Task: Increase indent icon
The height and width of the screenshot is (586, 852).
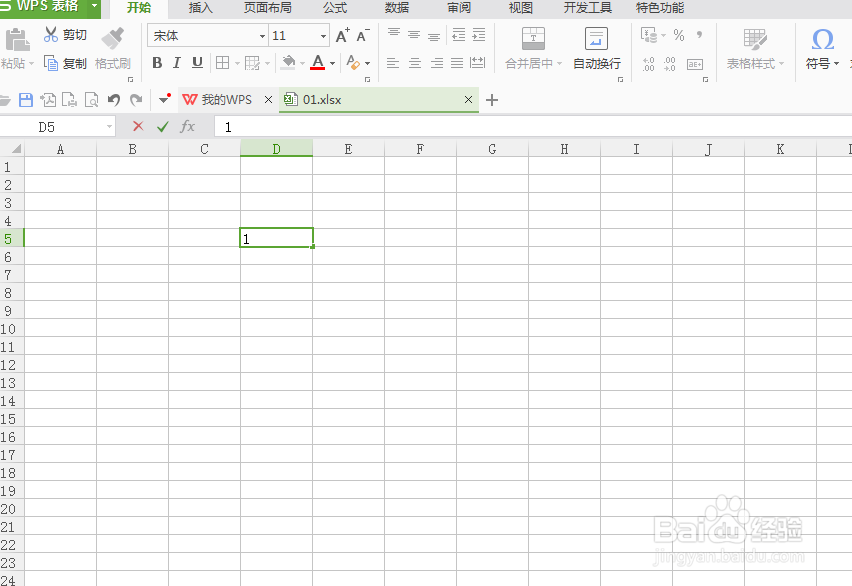Action: (479, 35)
